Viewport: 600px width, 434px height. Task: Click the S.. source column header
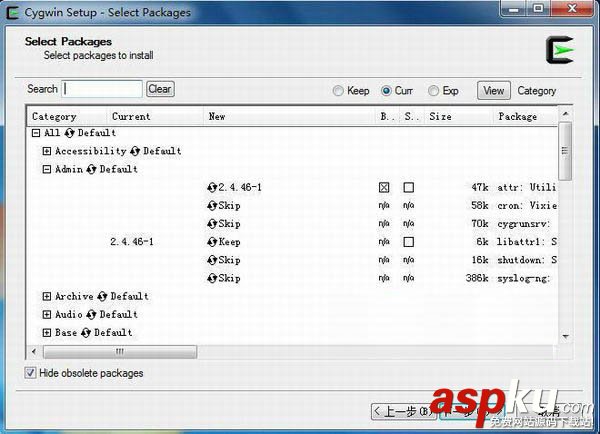412,116
